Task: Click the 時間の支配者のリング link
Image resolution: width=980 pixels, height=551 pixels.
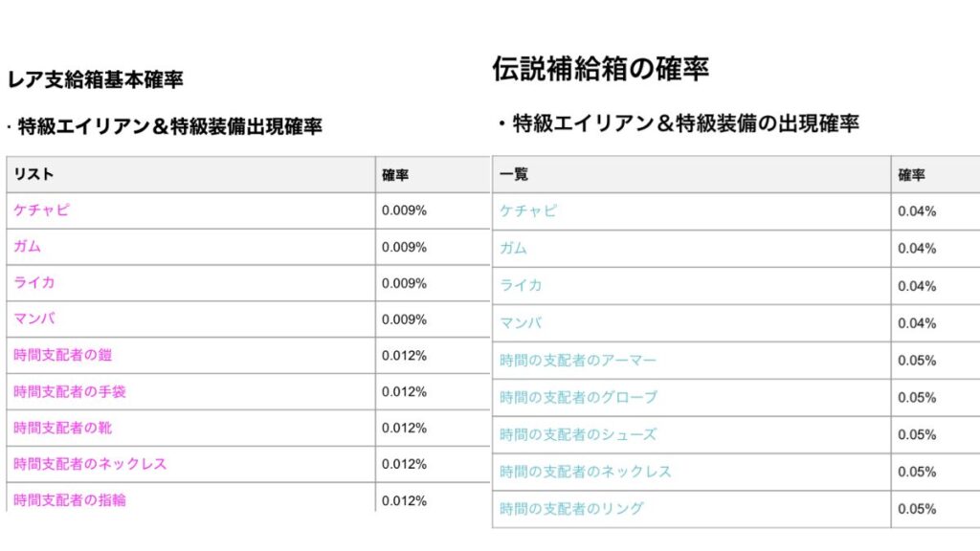Action: point(571,509)
